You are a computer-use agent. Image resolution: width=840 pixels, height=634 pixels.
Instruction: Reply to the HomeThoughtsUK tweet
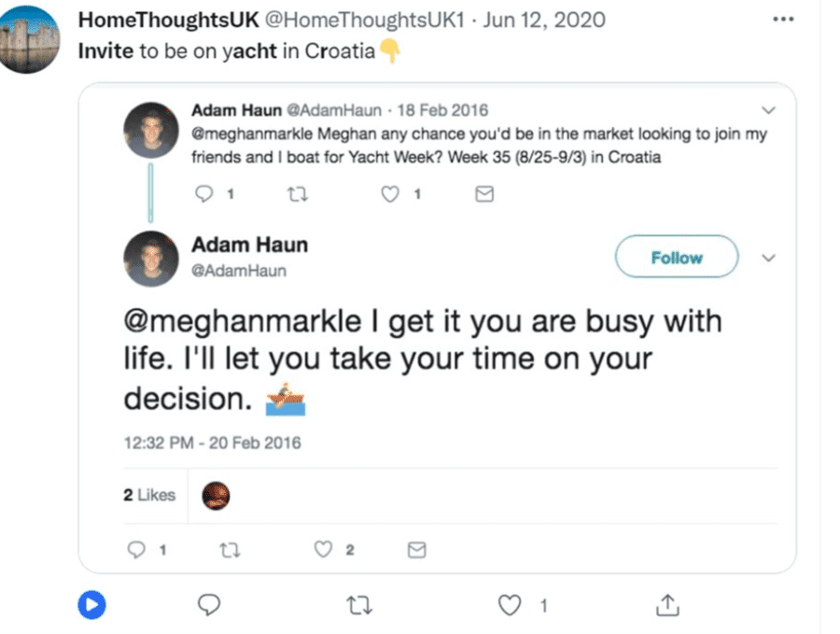pyautogui.click(x=210, y=606)
